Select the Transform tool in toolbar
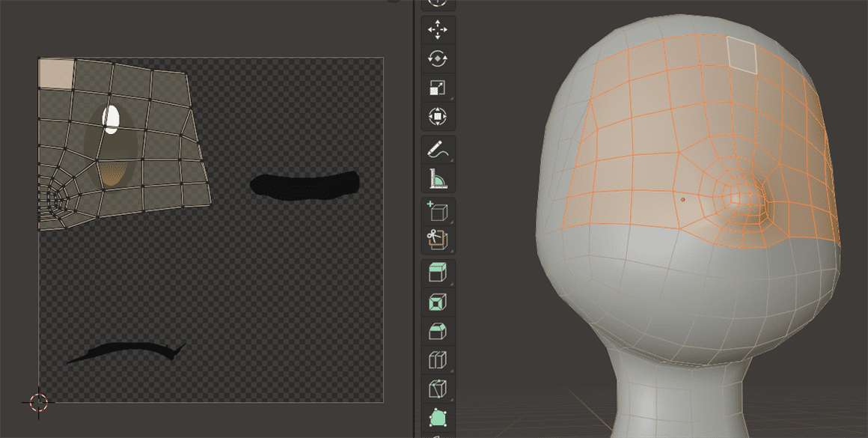The image size is (868, 438). pyautogui.click(x=438, y=117)
